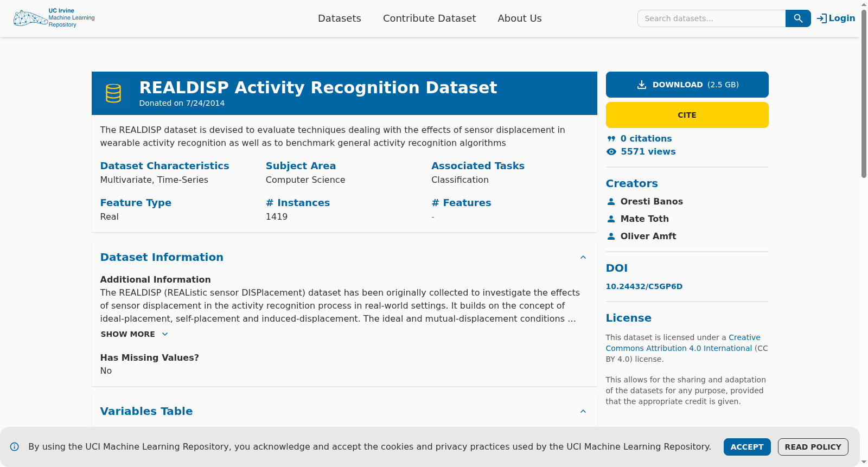Focus the Search datasets input field
The image size is (868, 467).
[x=712, y=18]
